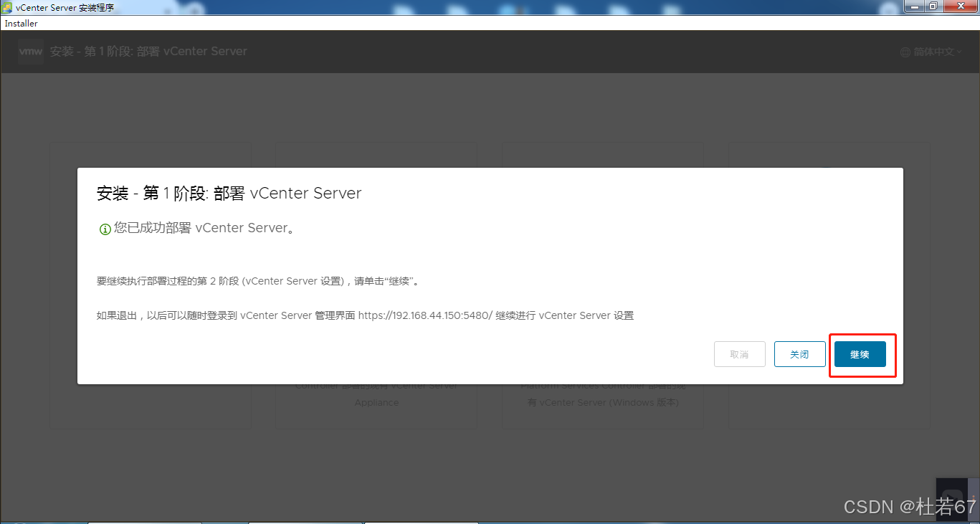This screenshot has height=524, width=980.
Task: Click the blue 继续 button
Action: click(860, 354)
